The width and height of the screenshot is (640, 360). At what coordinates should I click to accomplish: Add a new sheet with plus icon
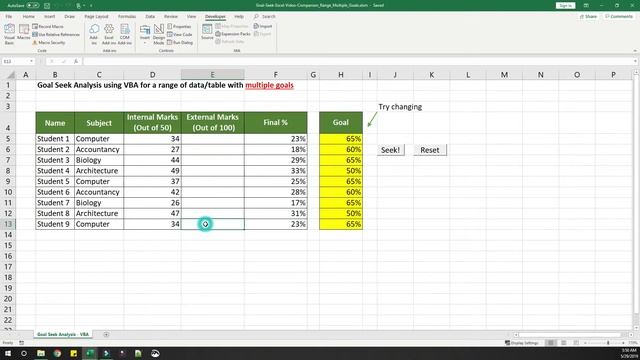pos(106,334)
